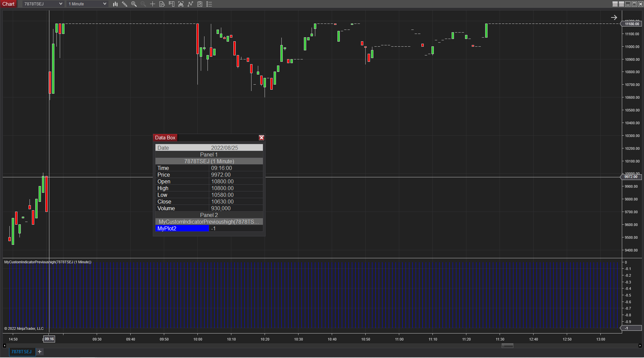
Task: Click the 7878TSEJ (1 Minute) series row
Action: 209,161
